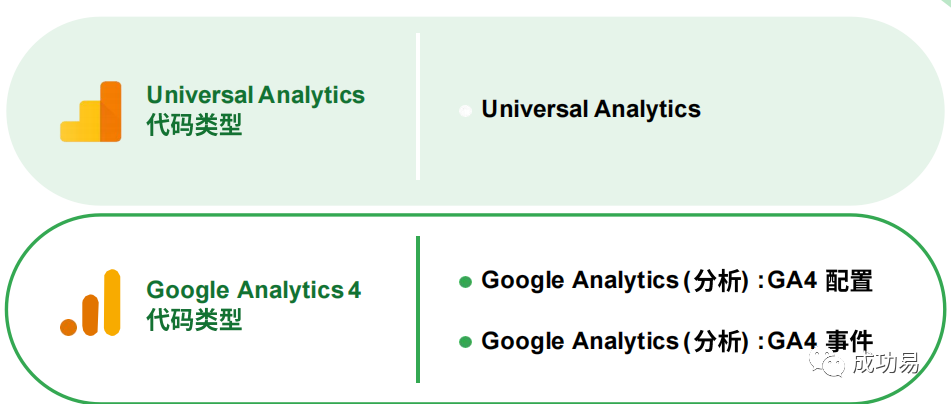The width and height of the screenshot is (951, 404).
Task: Click 代码类型 under the Universal Analytics heading
Action: click(194, 126)
